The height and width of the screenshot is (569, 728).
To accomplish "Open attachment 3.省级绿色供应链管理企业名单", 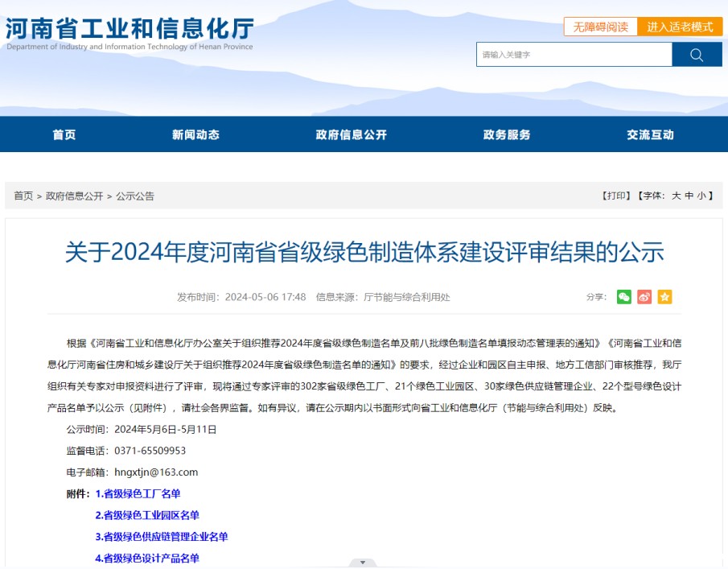I will pos(162,537).
